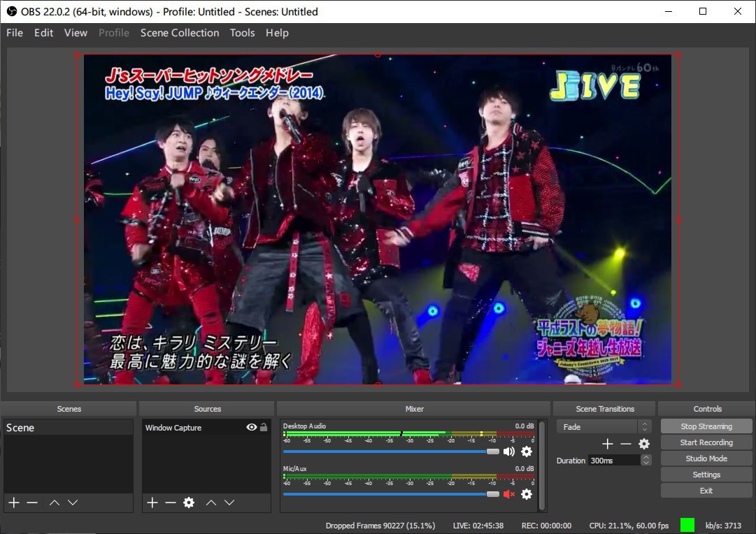Open Desktop Audio settings gear
756x534 pixels.
(527, 452)
